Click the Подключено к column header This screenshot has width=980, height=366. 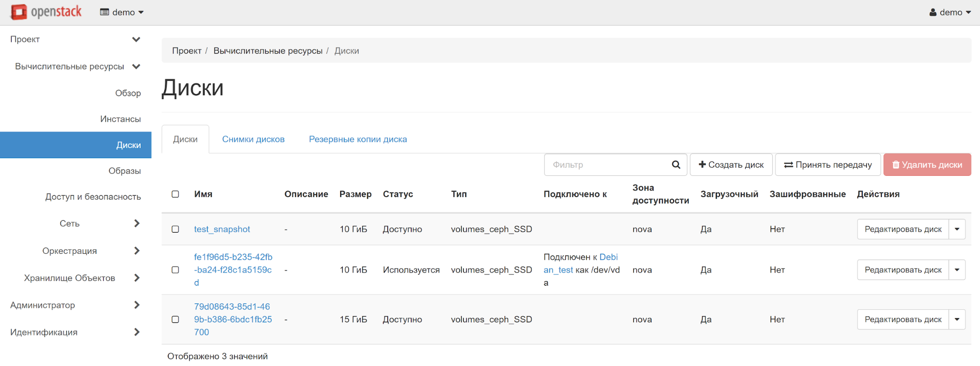[x=575, y=194]
